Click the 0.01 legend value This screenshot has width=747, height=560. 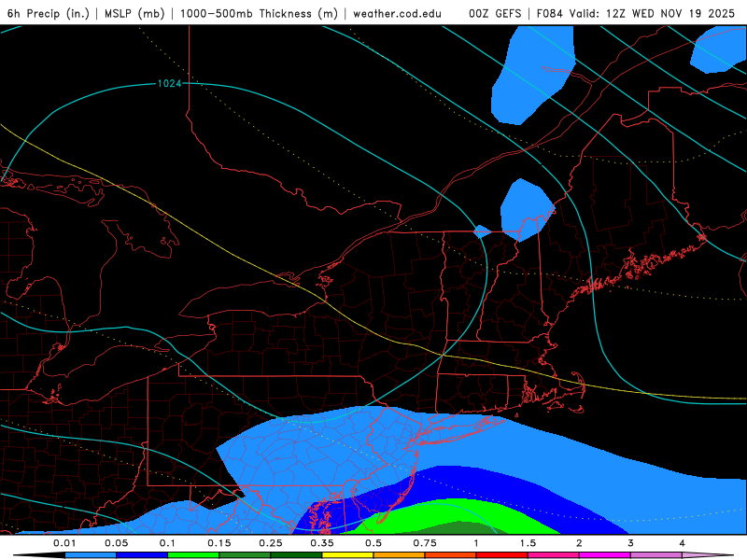point(64,543)
